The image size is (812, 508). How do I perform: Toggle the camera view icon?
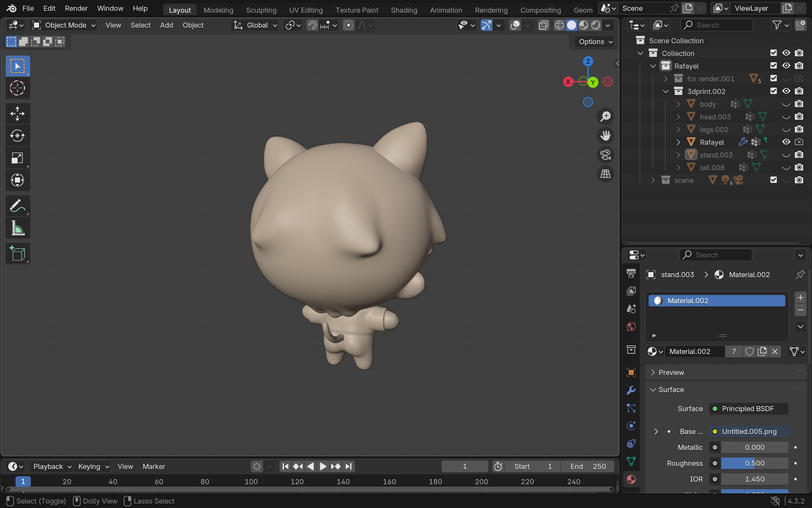(605, 155)
